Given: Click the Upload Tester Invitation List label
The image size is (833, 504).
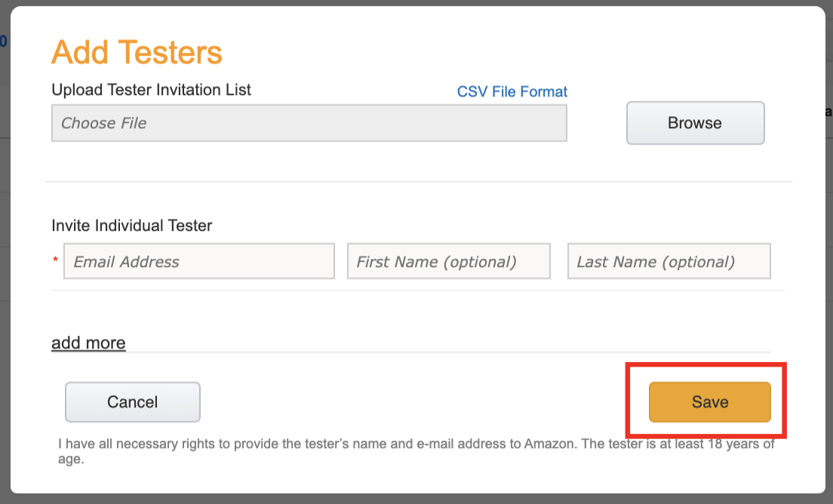Looking at the screenshot, I should coord(152,90).
